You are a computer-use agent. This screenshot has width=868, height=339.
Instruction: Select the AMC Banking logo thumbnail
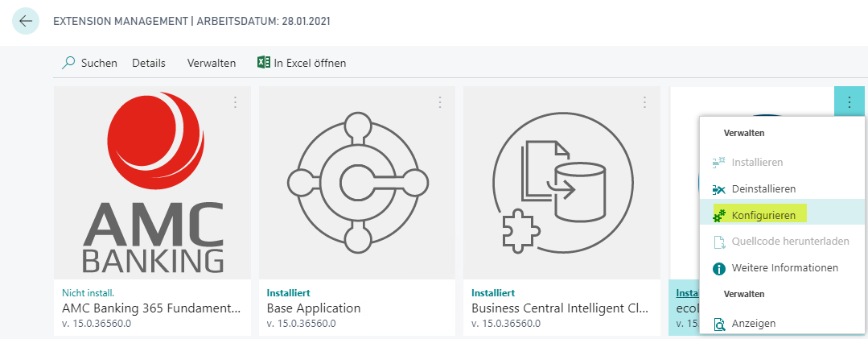click(x=152, y=183)
